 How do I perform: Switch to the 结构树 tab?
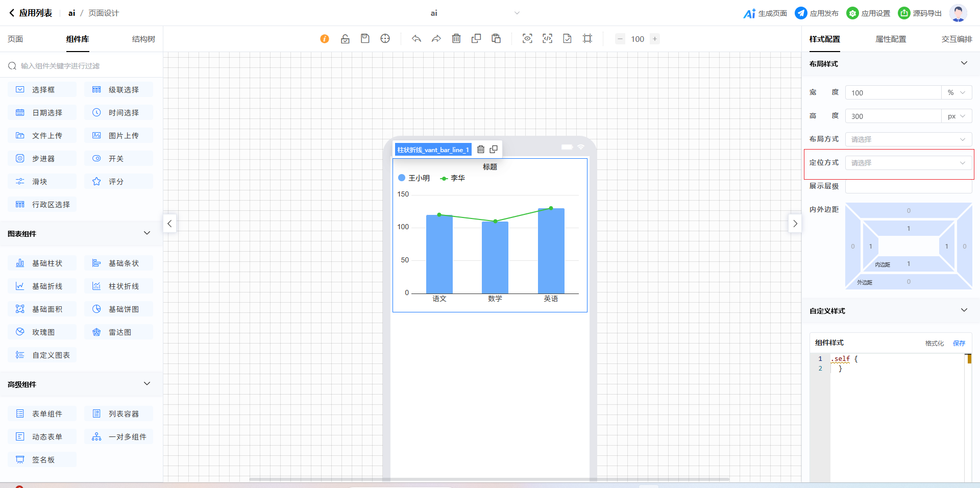(x=143, y=39)
